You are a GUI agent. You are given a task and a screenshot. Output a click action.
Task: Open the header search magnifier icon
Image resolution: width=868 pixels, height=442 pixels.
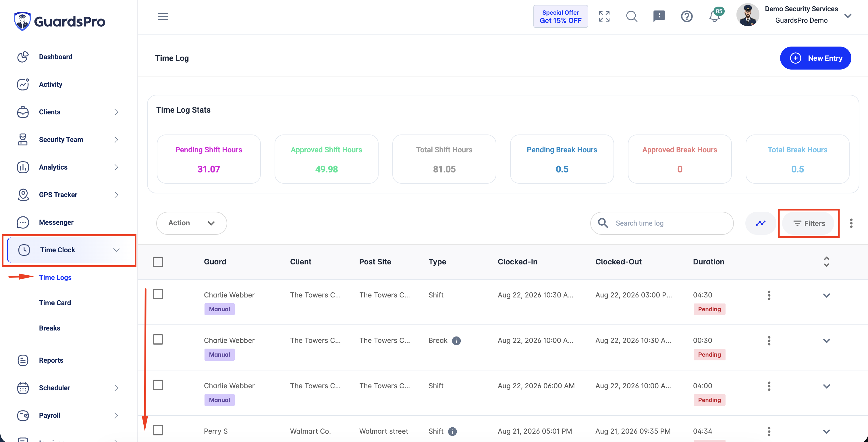tap(631, 16)
